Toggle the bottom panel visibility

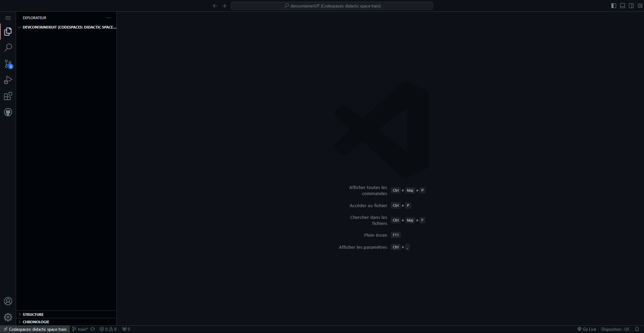[x=623, y=6]
